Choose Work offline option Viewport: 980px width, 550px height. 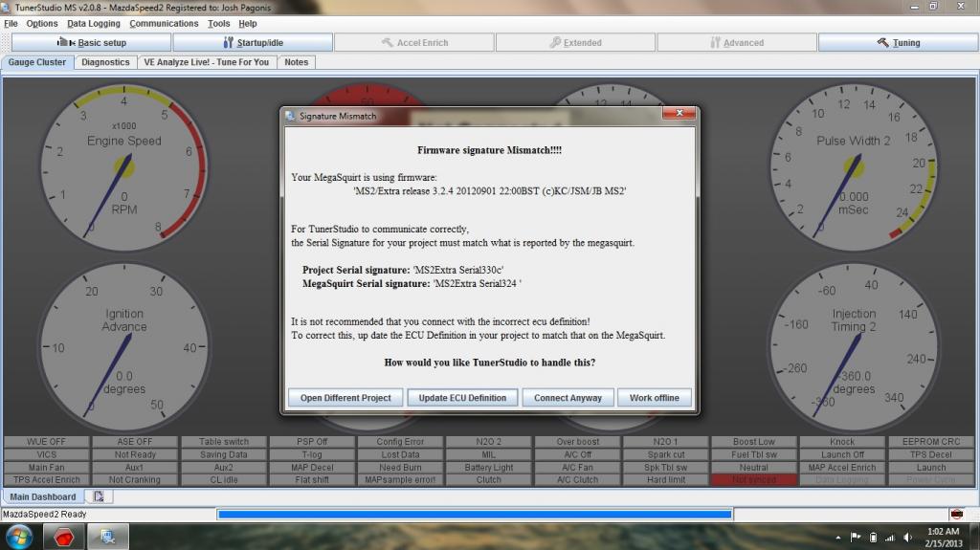point(654,398)
